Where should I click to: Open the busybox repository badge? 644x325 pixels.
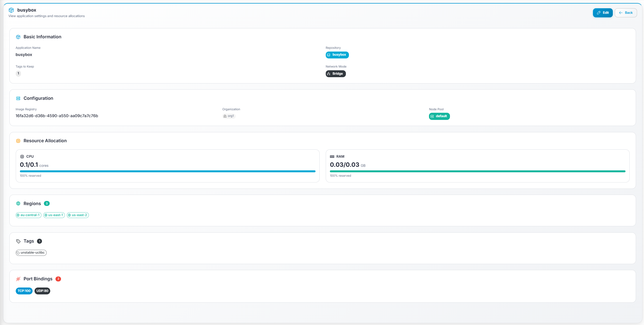coord(337,55)
